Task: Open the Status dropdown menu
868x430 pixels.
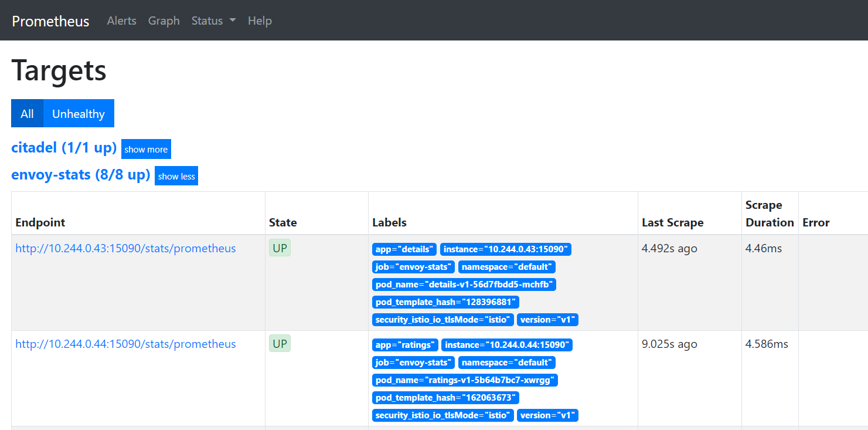Action: [x=213, y=21]
